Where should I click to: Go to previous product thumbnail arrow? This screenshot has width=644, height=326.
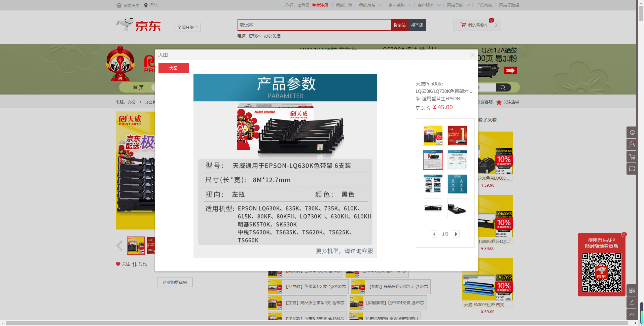(x=119, y=246)
